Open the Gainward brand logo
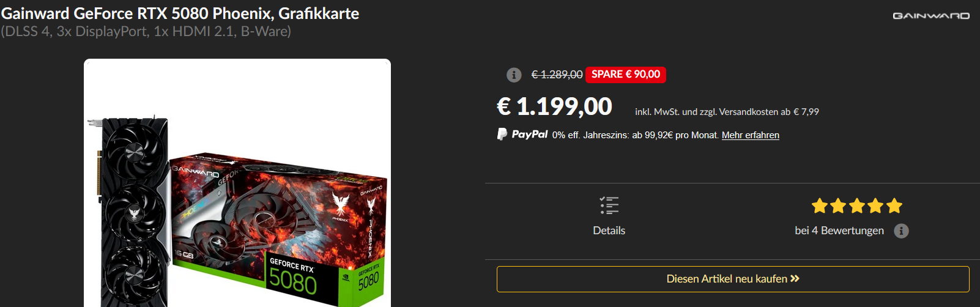 (931, 16)
